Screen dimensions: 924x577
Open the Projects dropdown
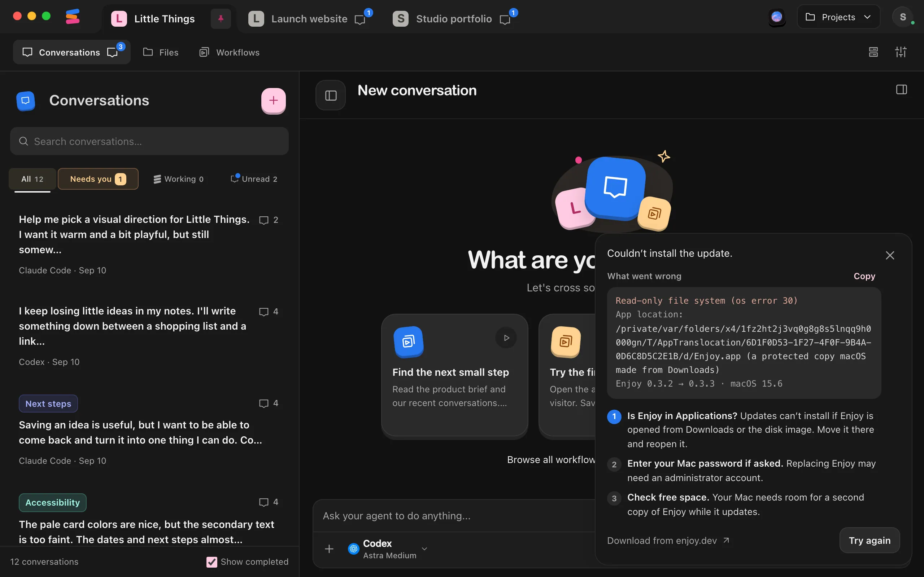pyautogui.click(x=838, y=17)
